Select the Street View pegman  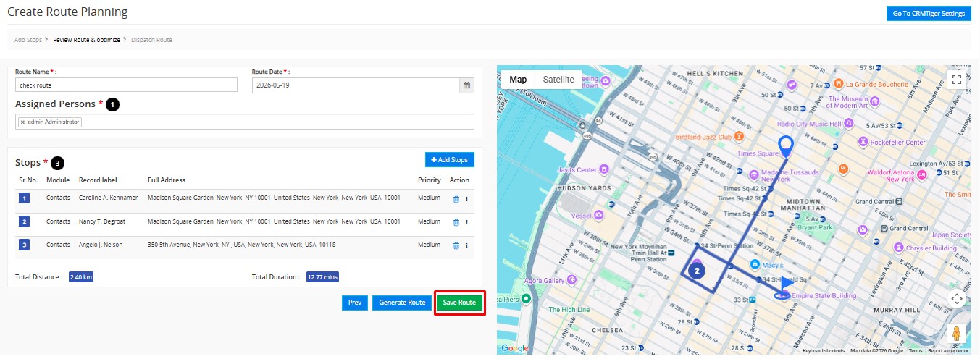(x=956, y=334)
